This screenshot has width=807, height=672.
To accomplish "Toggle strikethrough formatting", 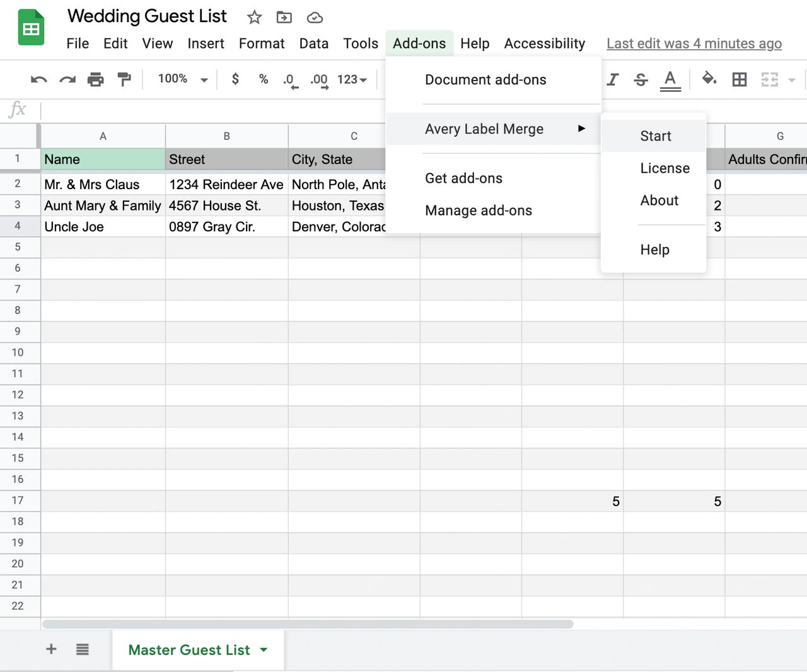I will click(641, 79).
